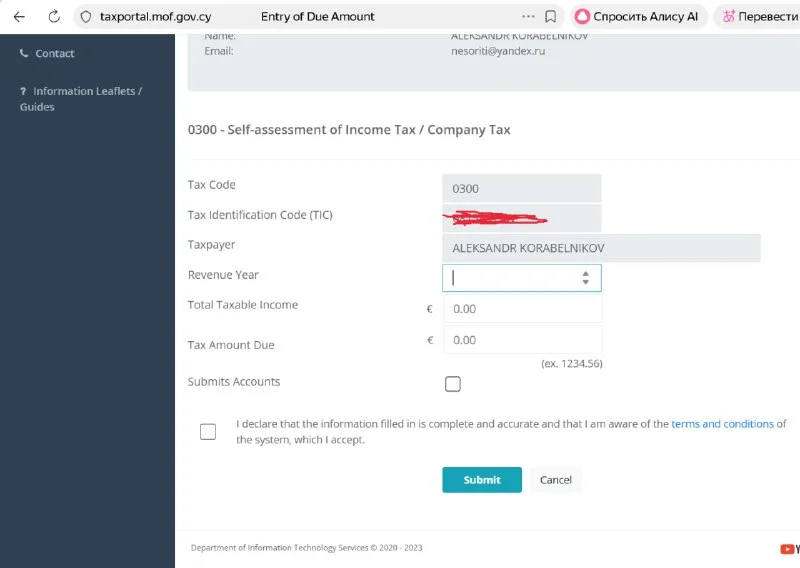Tick the Submits Accounts checkbox
This screenshot has height=568, width=800.
(453, 384)
